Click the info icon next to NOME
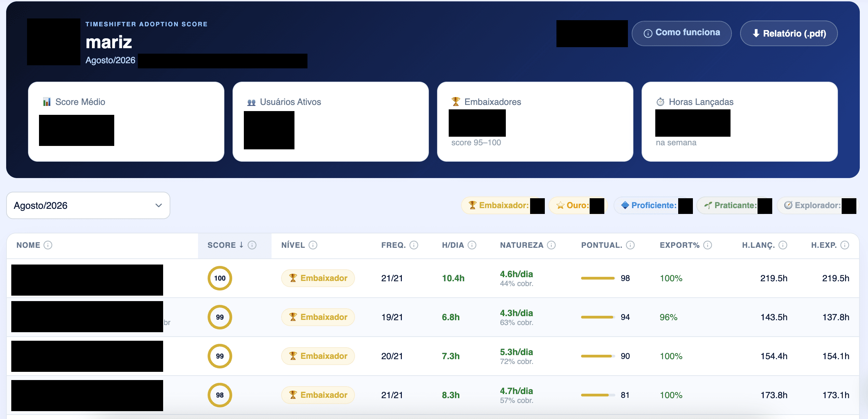 point(48,245)
